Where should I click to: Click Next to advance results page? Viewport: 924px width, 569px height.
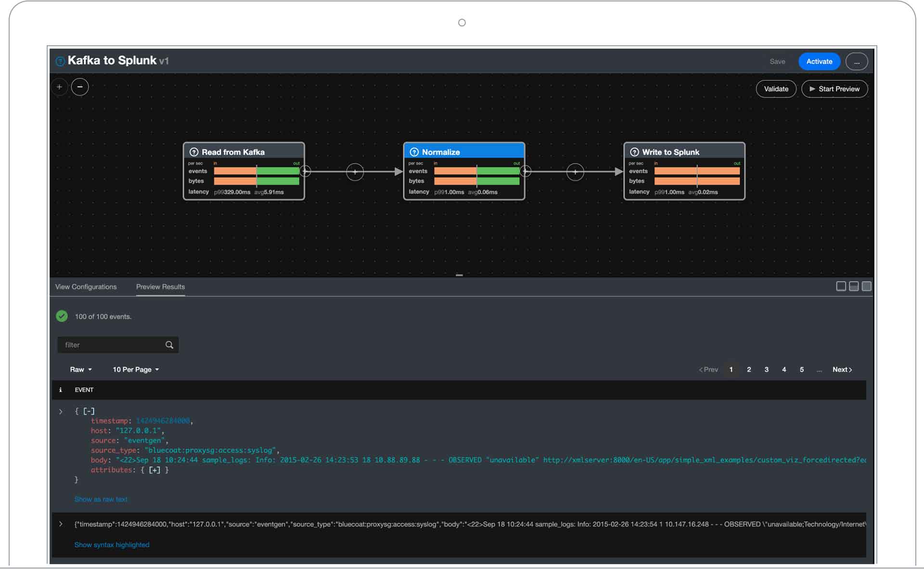pos(842,370)
